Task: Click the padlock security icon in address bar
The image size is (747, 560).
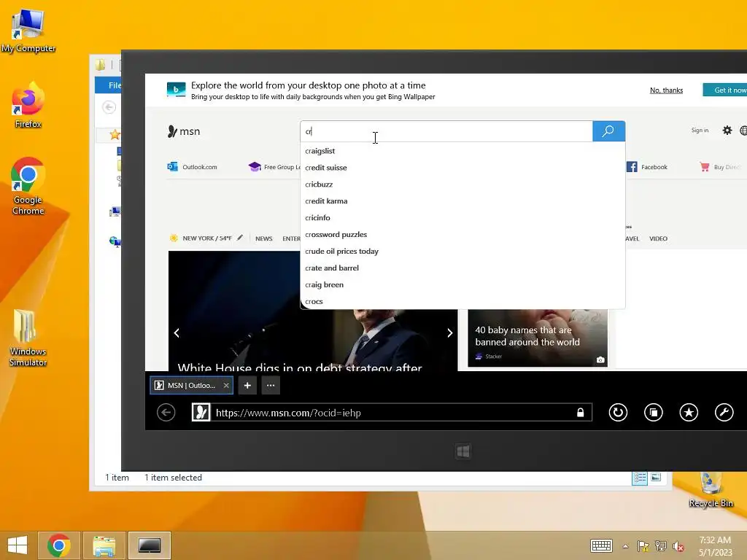Action: coord(580,413)
